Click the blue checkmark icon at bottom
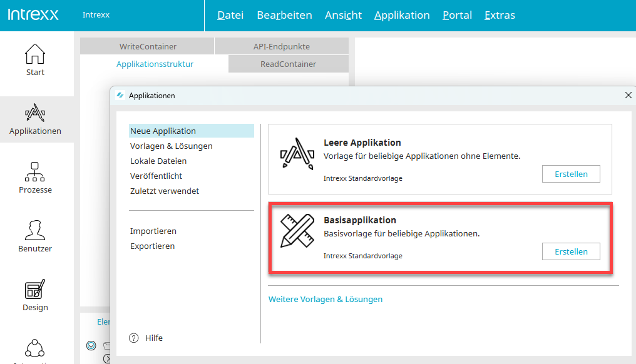This screenshot has height=364, width=636. pos(91,345)
